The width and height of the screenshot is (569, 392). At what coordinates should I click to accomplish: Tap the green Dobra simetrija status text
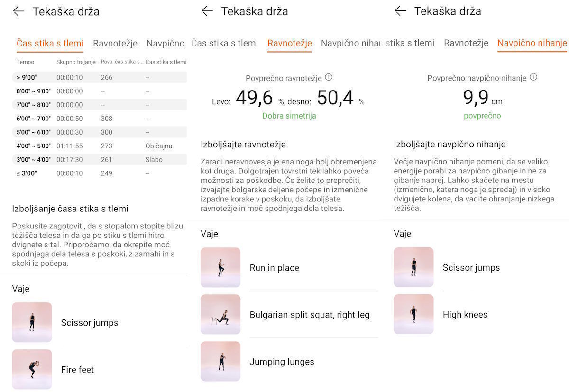(x=289, y=116)
